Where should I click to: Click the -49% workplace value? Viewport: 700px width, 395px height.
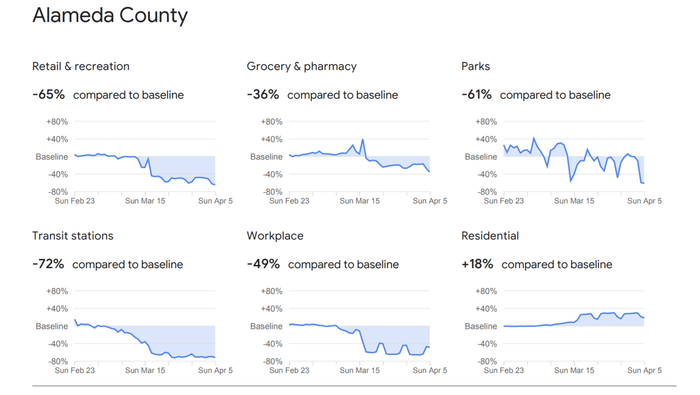[x=263, y=264]
